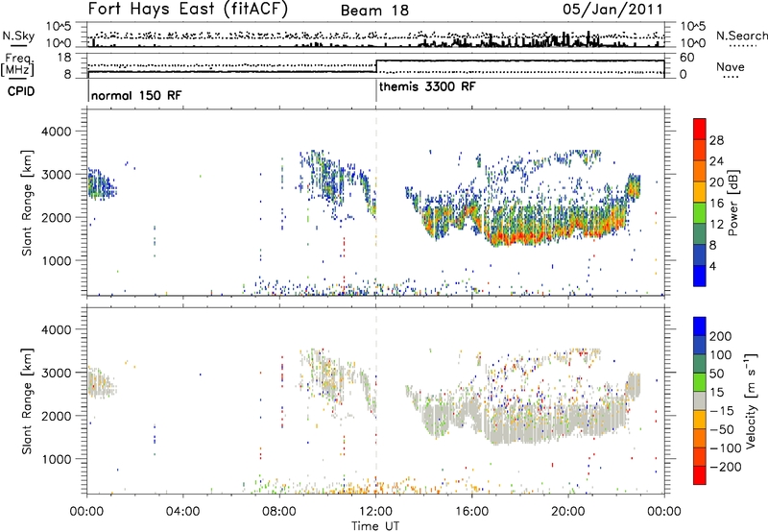Click the '4' power scale value

[712, 266]
